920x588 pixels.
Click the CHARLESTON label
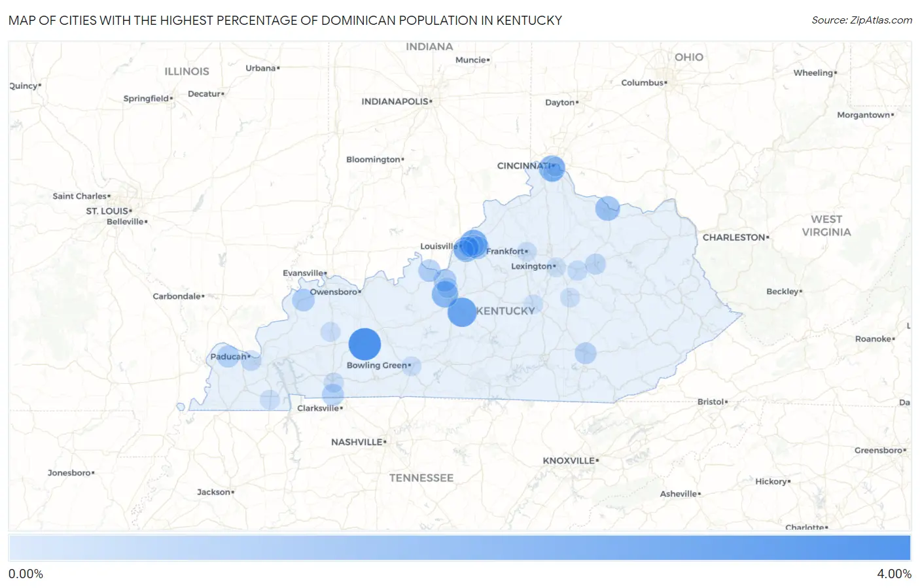pos(735,237)
